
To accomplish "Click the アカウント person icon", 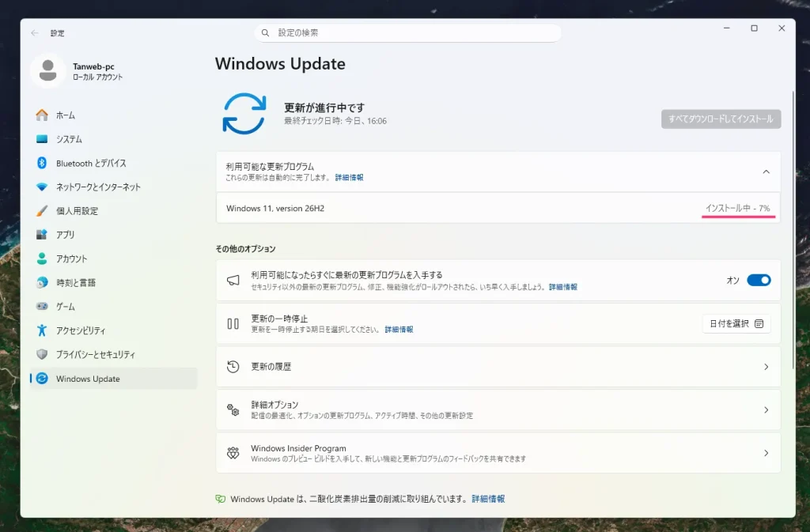I will coord(42,258).
